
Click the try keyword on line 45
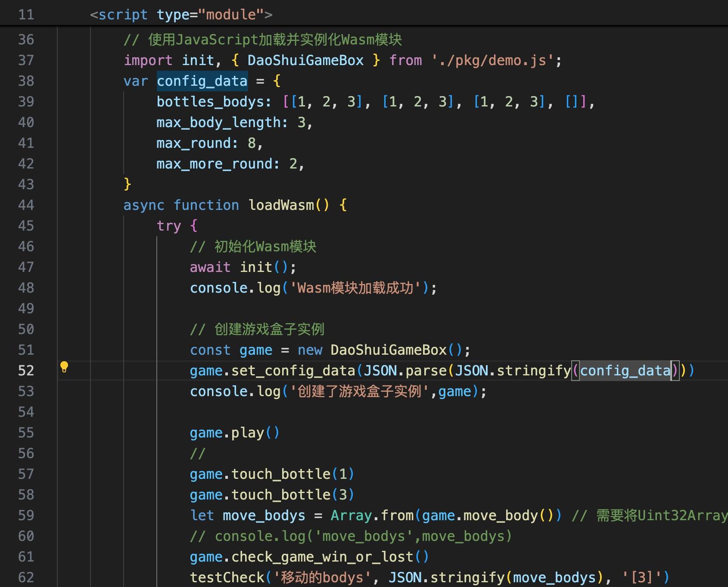pos(168,226)
